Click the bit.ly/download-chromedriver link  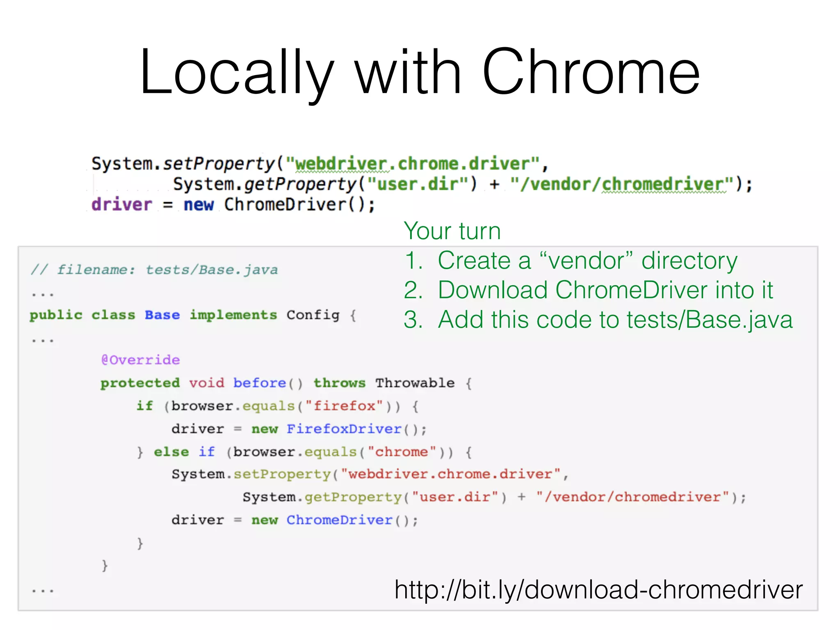coord(598,589)
